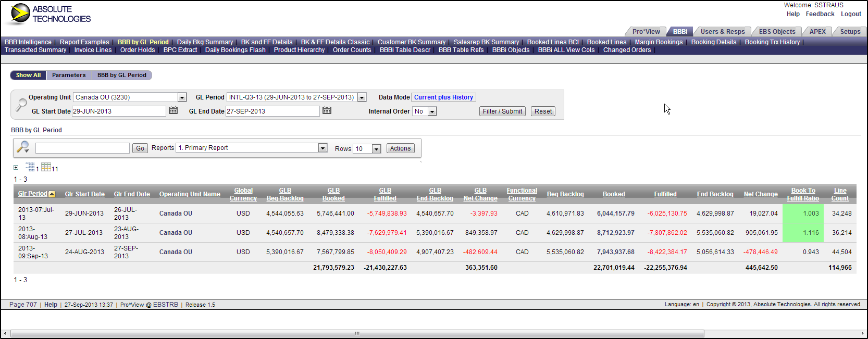The height and width of the screenshot is (339, 868).
Task: Open the Reports selection dropdown
Action: point(323,148)
